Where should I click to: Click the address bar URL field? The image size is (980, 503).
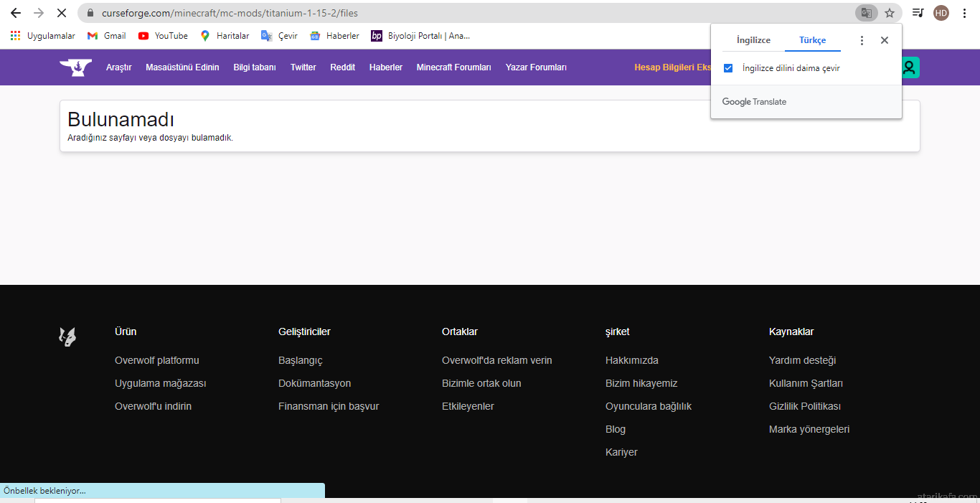pos(466,13)
